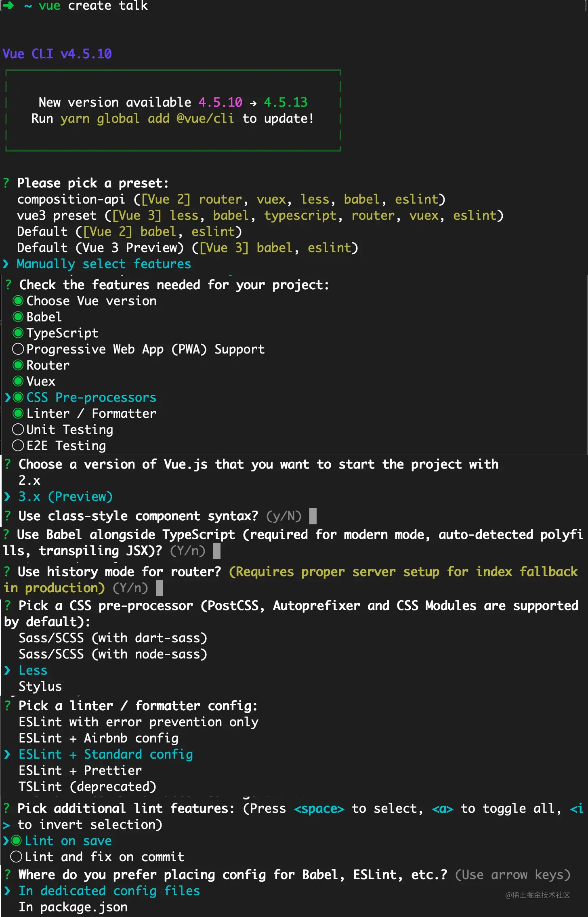Enable Lint and fix on commit

[16, 857]
